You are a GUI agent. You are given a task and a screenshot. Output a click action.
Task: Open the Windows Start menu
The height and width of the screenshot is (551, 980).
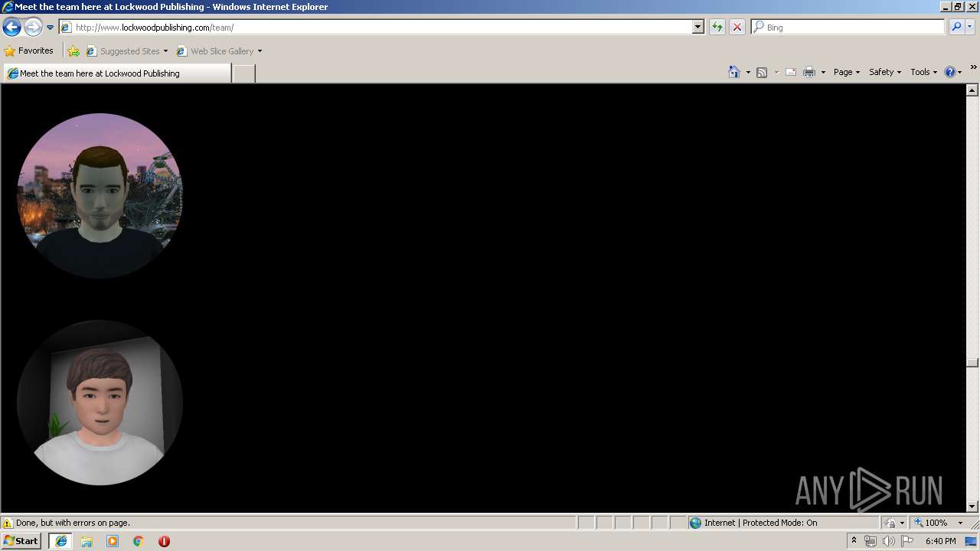(21, 541)
